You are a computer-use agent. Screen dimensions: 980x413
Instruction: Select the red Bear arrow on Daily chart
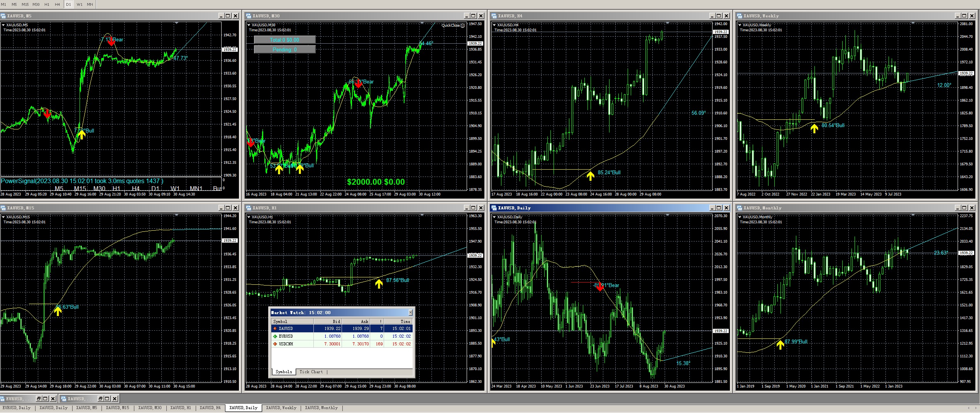click(600, 287)
